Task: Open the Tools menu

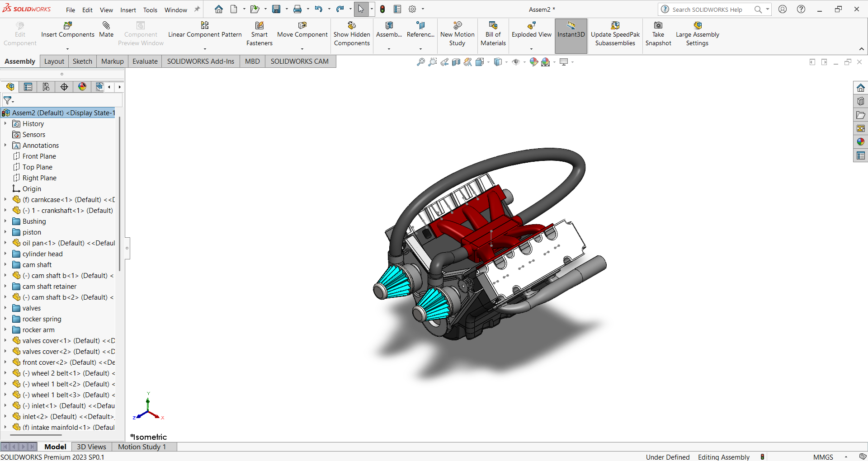Action: pos(150,10)
